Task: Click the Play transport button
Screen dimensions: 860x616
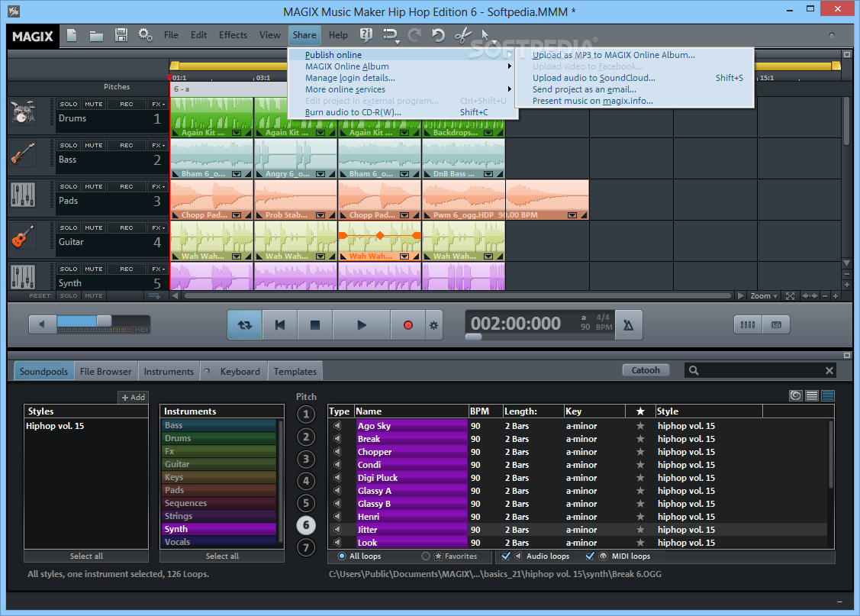Action: [362, 324]
